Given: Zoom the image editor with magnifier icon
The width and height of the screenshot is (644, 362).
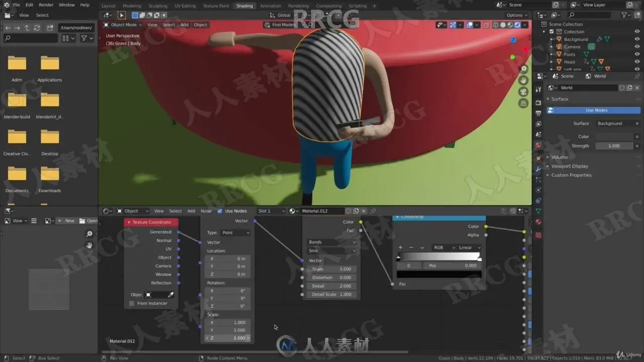Looking at the screenshot, I should (89, 234).
